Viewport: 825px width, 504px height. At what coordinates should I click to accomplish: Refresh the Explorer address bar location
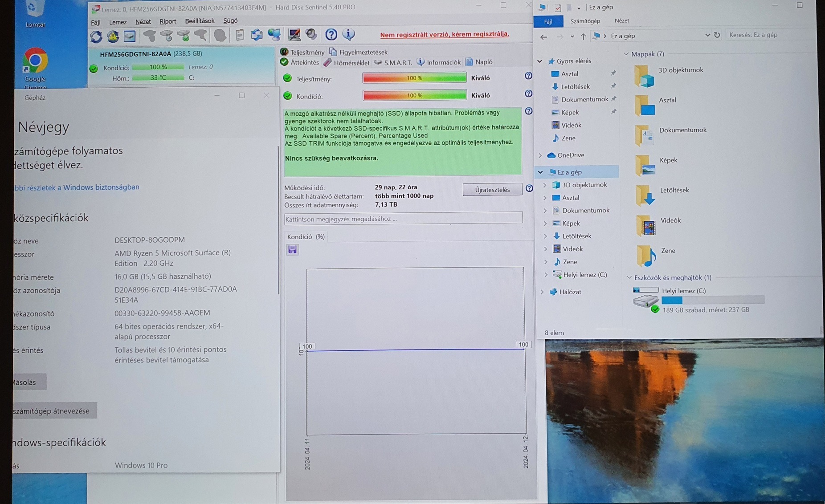(717, 35)
